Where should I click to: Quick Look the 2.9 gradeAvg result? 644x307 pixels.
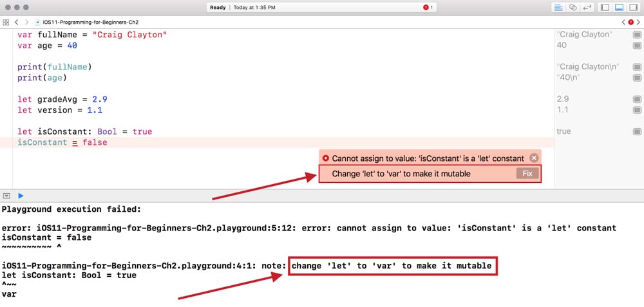[637, 99]
